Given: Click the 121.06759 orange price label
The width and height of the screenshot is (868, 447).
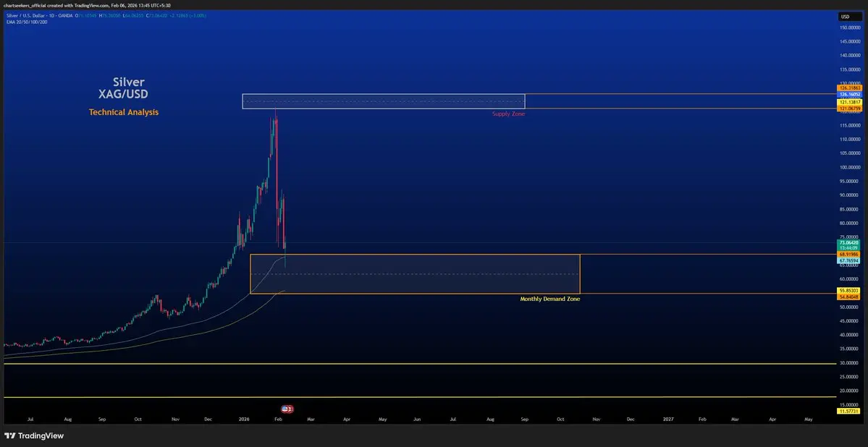Looking at the screenshot, I should pyautogui.click(x=851, y=109).
